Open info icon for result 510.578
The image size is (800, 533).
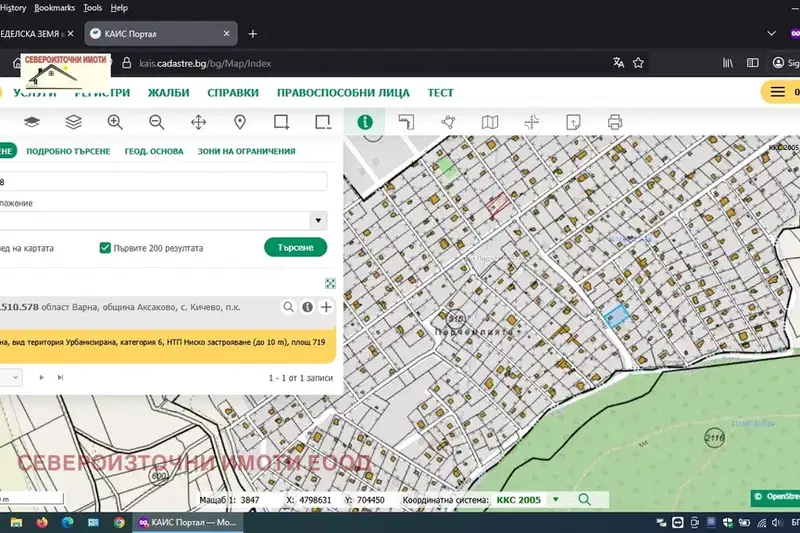[307, 307]
